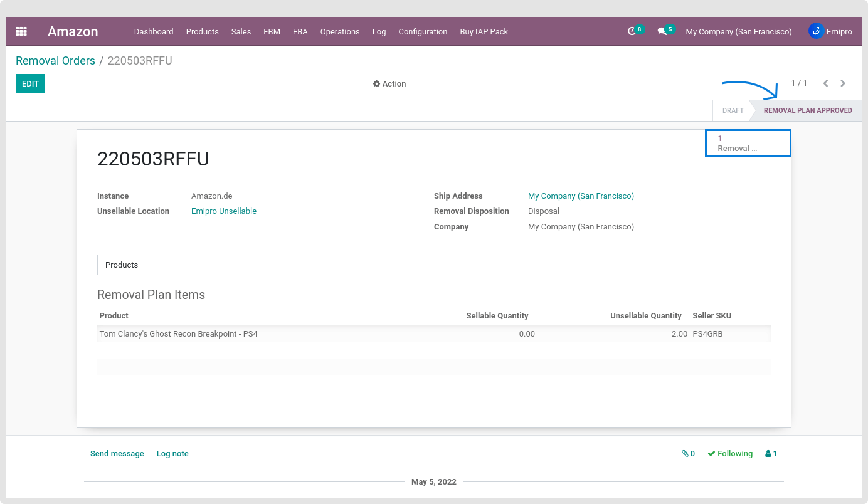
Task: Select the Products tab
Action: point(122,265)
